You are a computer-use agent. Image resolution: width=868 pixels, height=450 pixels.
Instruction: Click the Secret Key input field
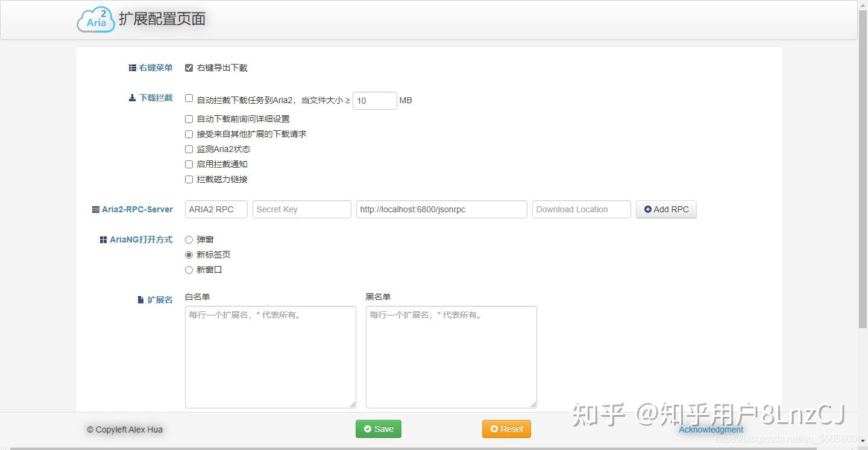pos(301,209)
